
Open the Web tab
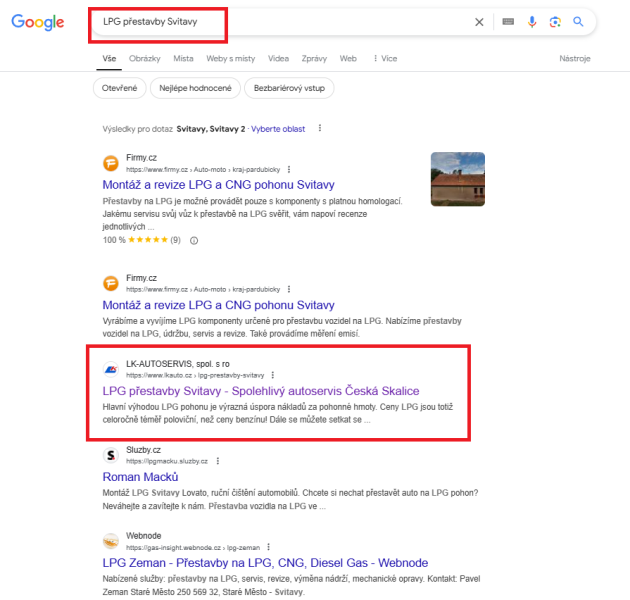348,59
